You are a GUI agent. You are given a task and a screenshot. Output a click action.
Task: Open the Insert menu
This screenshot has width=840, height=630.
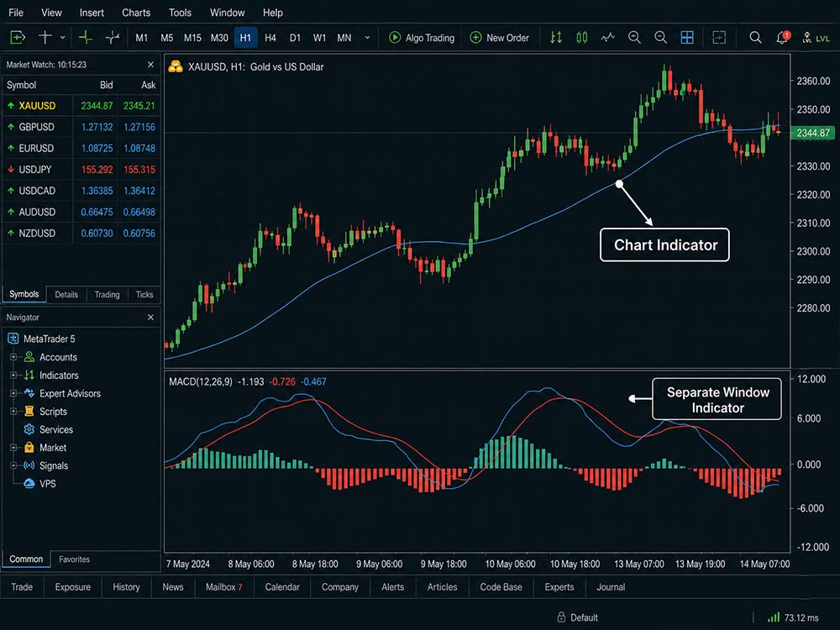coord(92,13)
